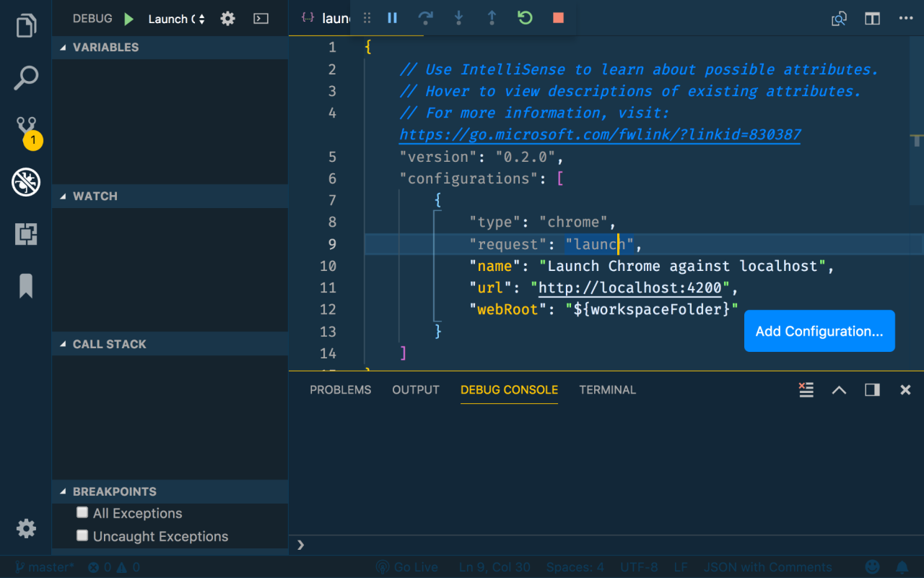Viewport: 924px width, 578px height.
Task: Stop debugging with the red square
Action: click(x=558, y=18)
